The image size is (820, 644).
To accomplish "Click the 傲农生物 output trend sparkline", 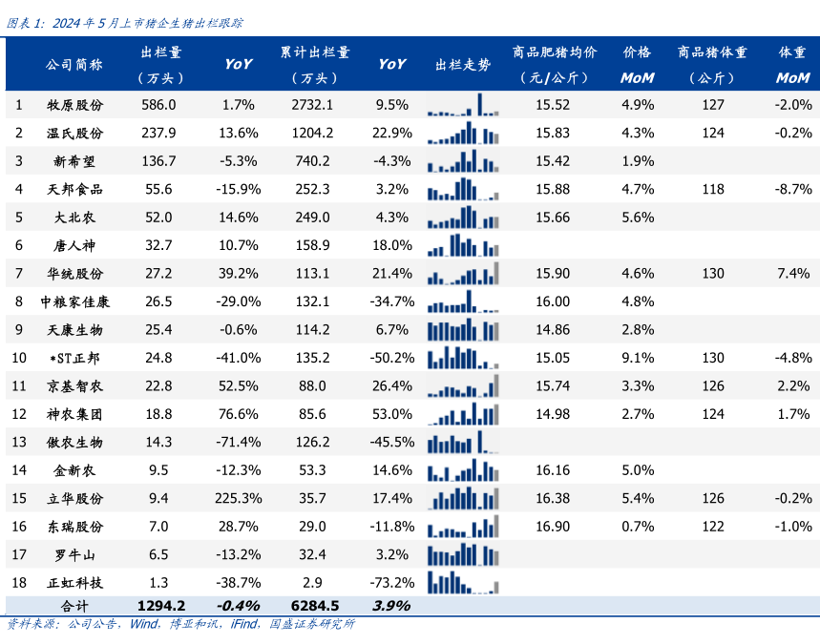I will coord(463,444).
